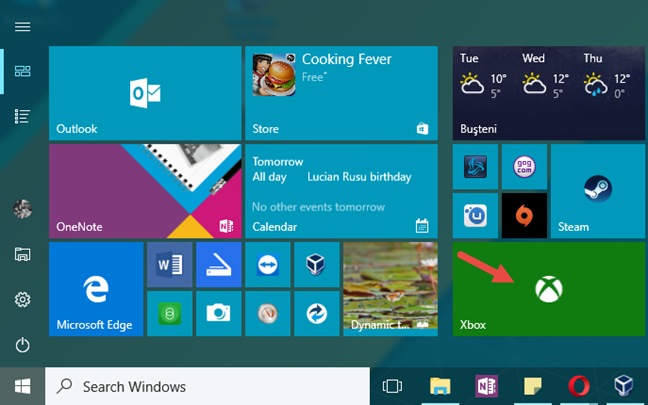
Task: Click the Thu forecast in weather tile
Action: (x=608, y=76)
